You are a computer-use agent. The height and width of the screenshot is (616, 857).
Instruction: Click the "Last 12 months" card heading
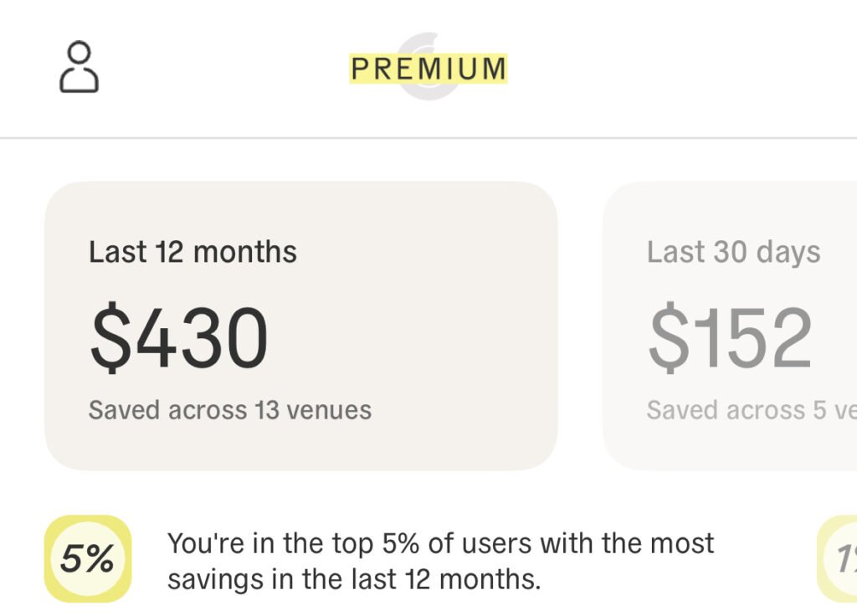click(x=192, y=252)
